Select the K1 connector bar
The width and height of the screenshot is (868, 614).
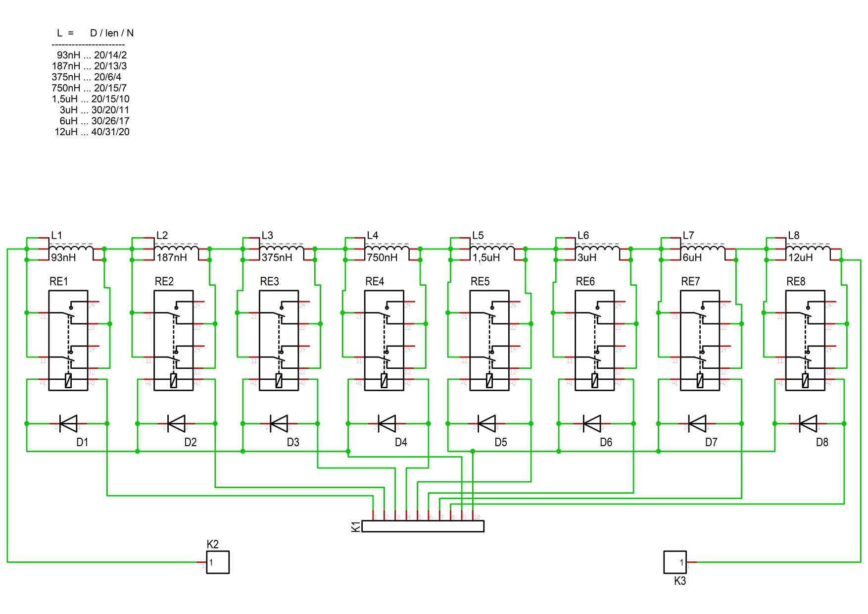(423, 526)
